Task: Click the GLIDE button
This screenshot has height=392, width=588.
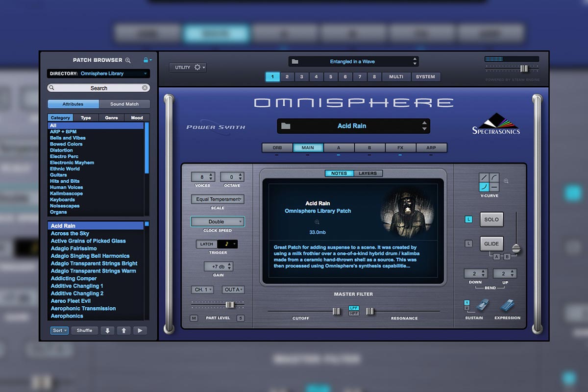Action: pos(491,244)
